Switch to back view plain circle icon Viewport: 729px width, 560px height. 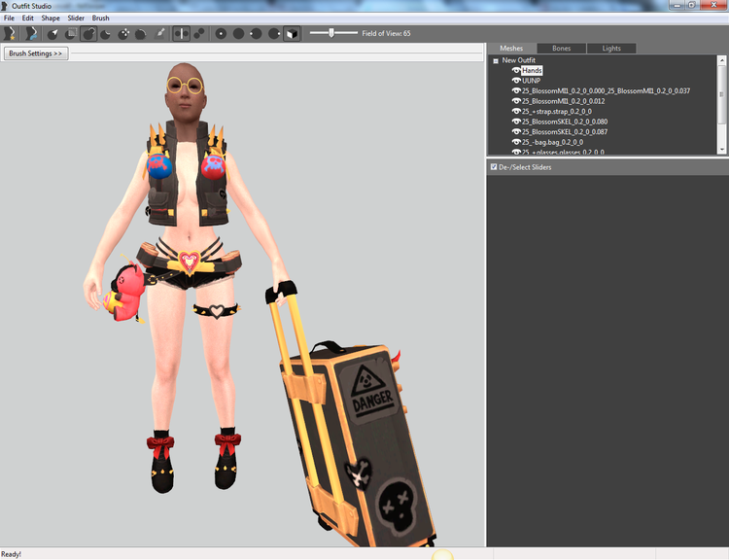[x=238, y=33]
